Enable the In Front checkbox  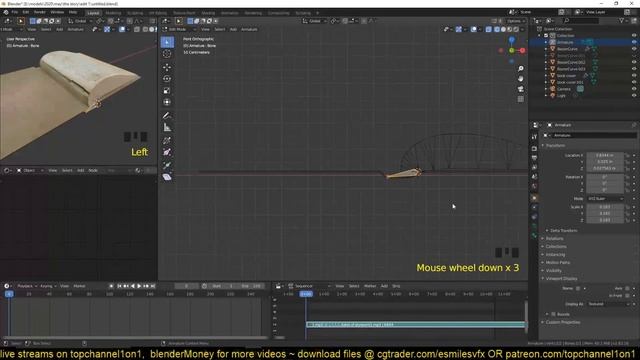click(x=627, y=296)
